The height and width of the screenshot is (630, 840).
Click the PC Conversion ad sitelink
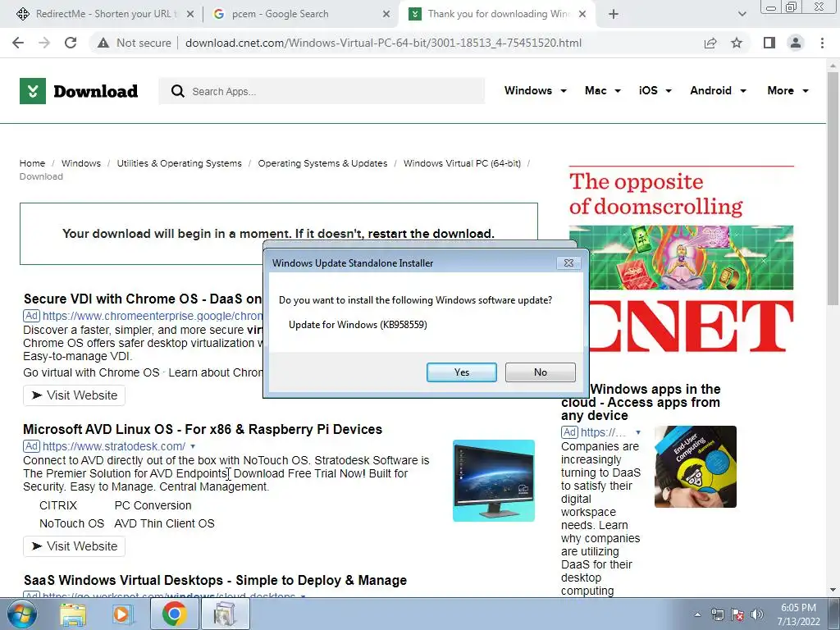153,505
